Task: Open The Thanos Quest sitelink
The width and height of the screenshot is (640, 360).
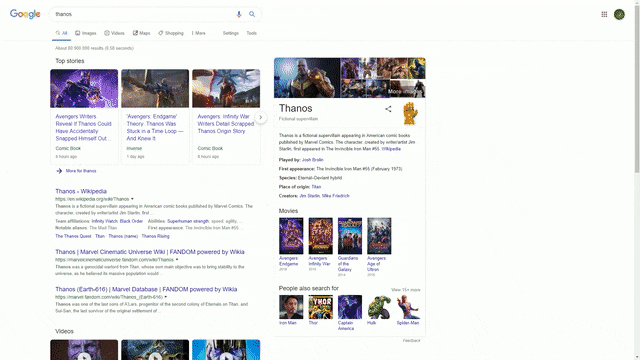Action: [x=73, y=236]
